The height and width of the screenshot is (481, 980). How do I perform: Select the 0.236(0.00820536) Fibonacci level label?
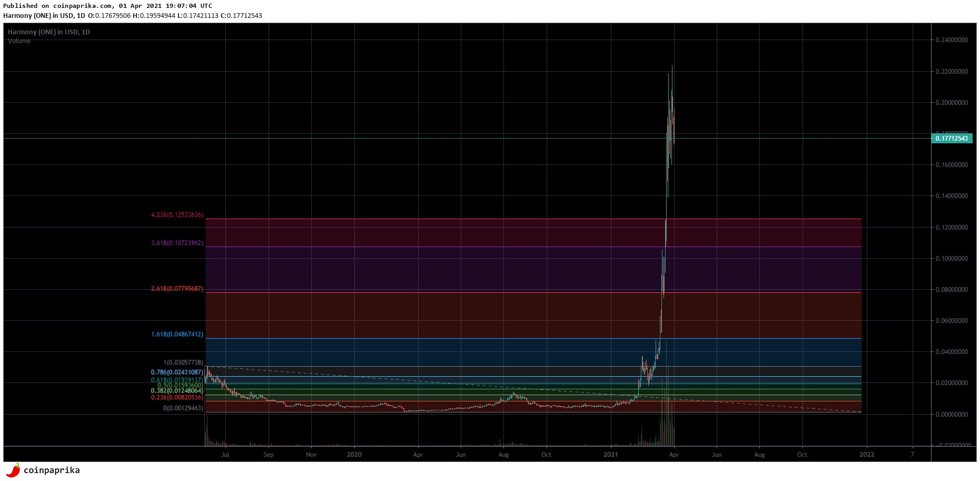coord(177,398)
